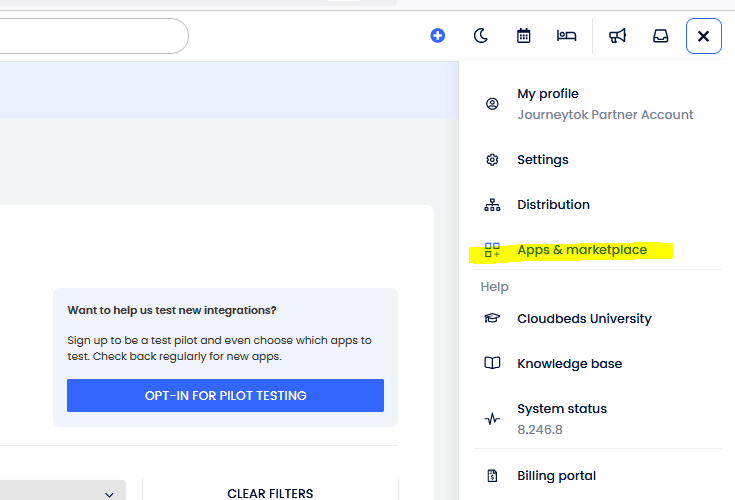Viewport: 735px width, 500px height.
Task: Open the Billing portal
Action: 556,476
